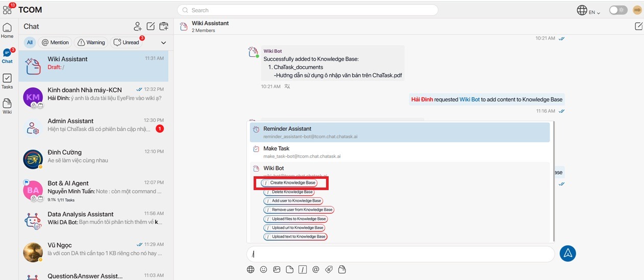Select the All filter tab

tap(30, 42)
